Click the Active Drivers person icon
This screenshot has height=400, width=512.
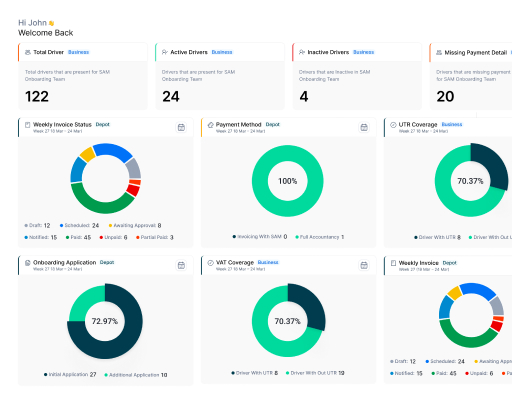pyautogui.click(x=165, y=52)
